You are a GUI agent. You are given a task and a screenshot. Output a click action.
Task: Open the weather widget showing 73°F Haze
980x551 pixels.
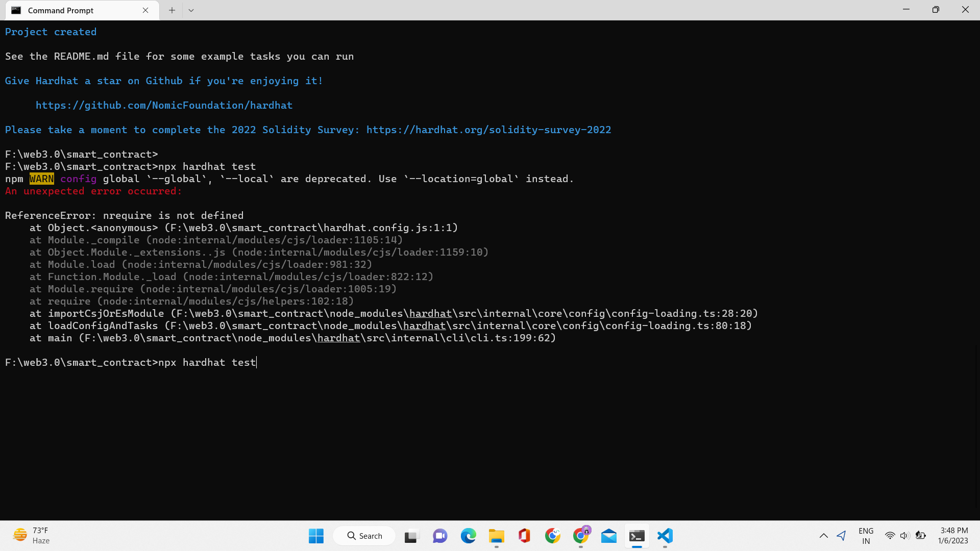tap(31, 535)
